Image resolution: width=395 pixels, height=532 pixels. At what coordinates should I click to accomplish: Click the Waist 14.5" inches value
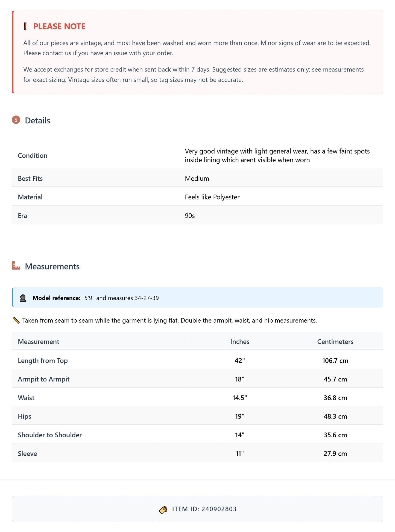240,398
